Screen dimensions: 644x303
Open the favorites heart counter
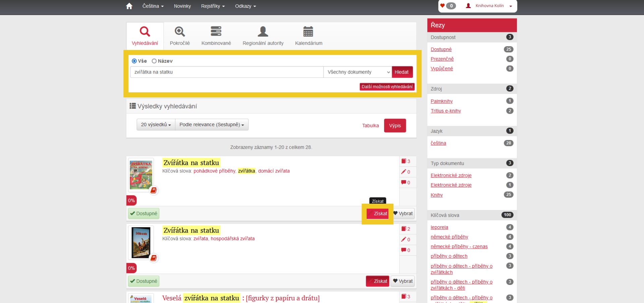click(448, 6)
